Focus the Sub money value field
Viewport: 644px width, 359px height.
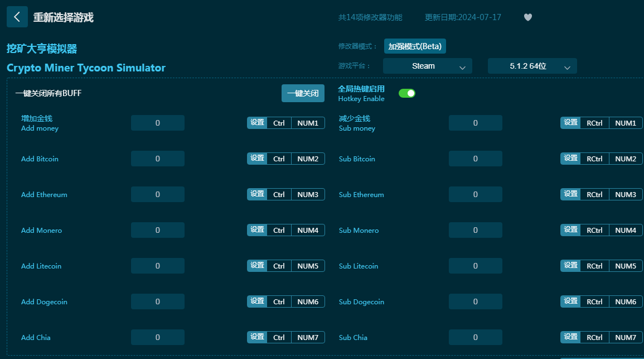point(475,123)
